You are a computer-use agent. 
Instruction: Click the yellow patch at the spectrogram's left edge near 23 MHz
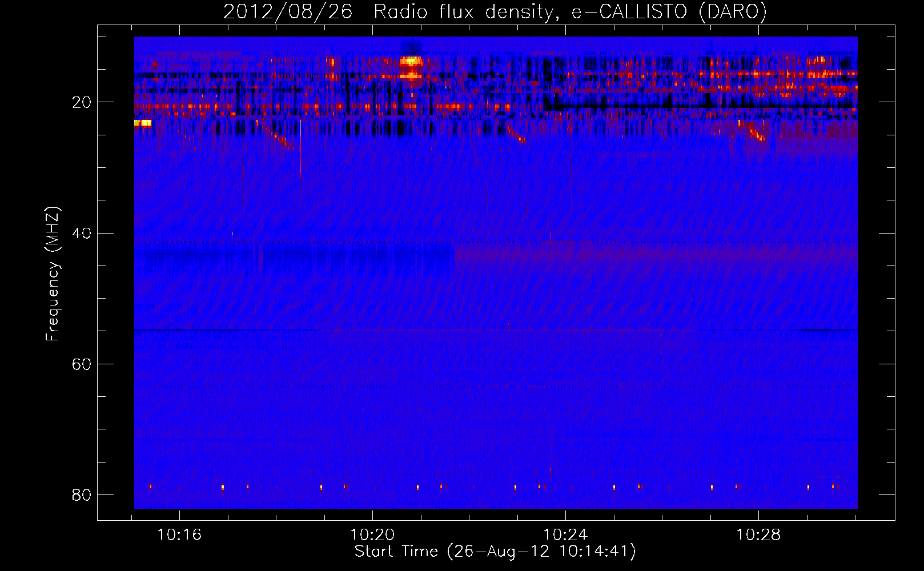(x=143, y=123)
